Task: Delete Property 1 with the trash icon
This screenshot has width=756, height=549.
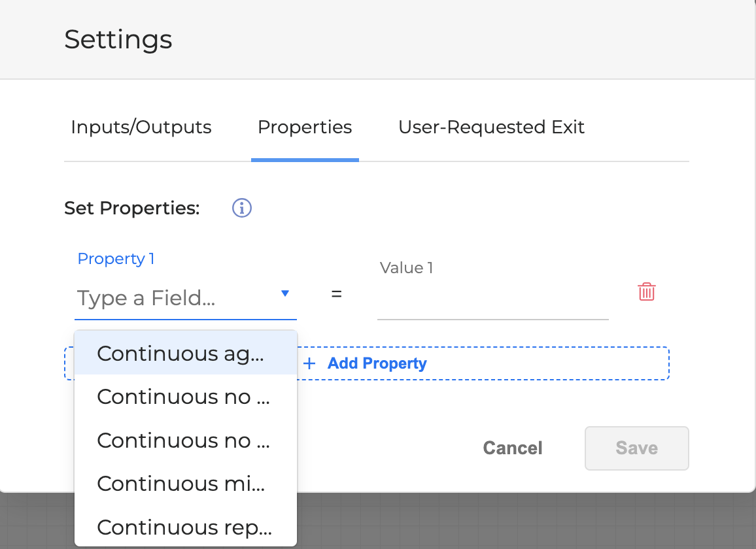Action: [646, 291]
